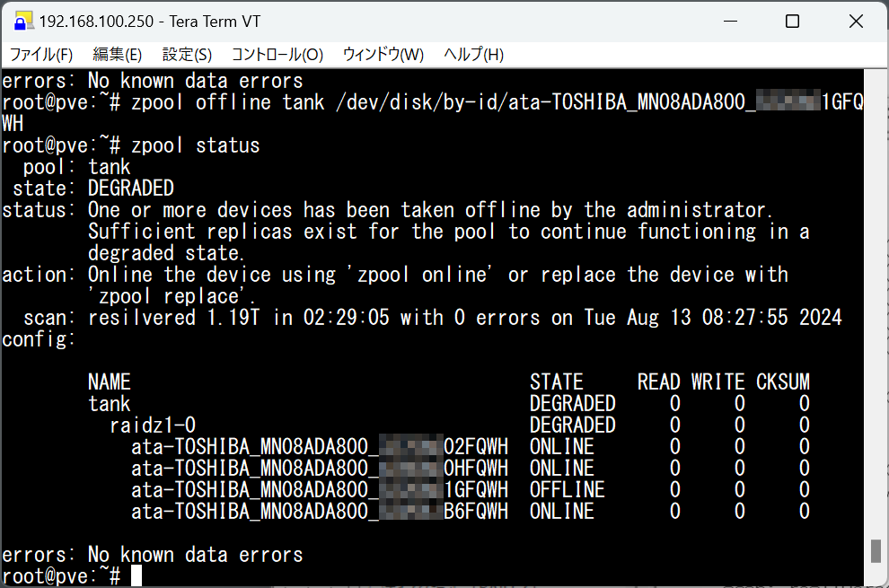Image resolution: width=889 pixels, height=588 pixels.
Task: Open the ファイル(F) menu
Action: pyautogui.click(x=41, y=55)
